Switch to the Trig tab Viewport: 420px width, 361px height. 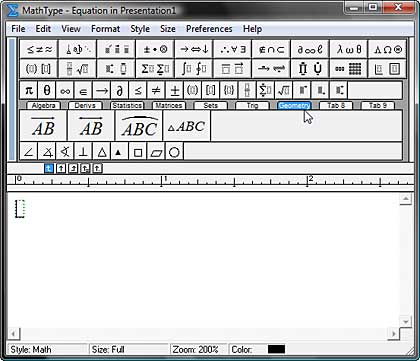point(252,106)
